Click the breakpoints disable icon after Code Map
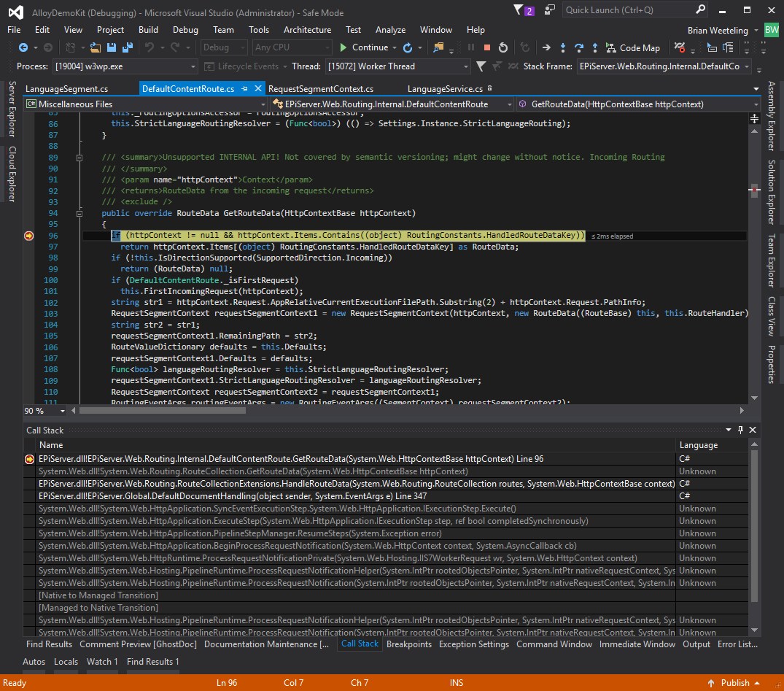 pyautogui.click(x=680, y=47)
